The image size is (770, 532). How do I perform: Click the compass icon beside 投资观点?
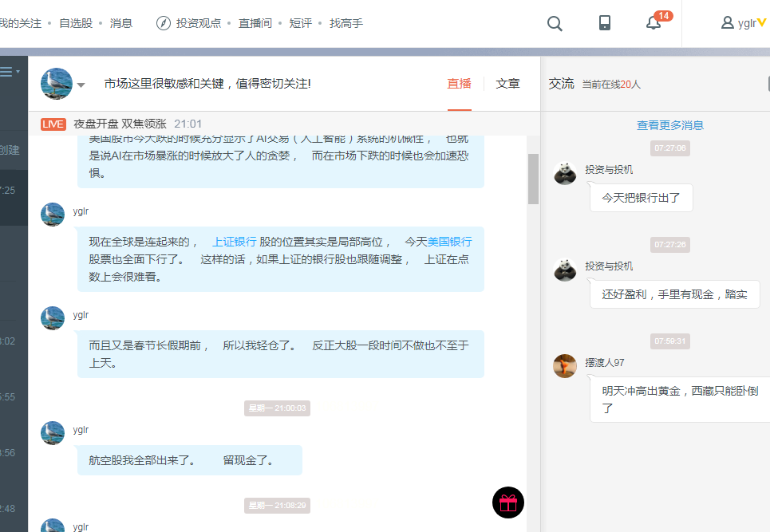pyautogui.click(x=164, y=23)
